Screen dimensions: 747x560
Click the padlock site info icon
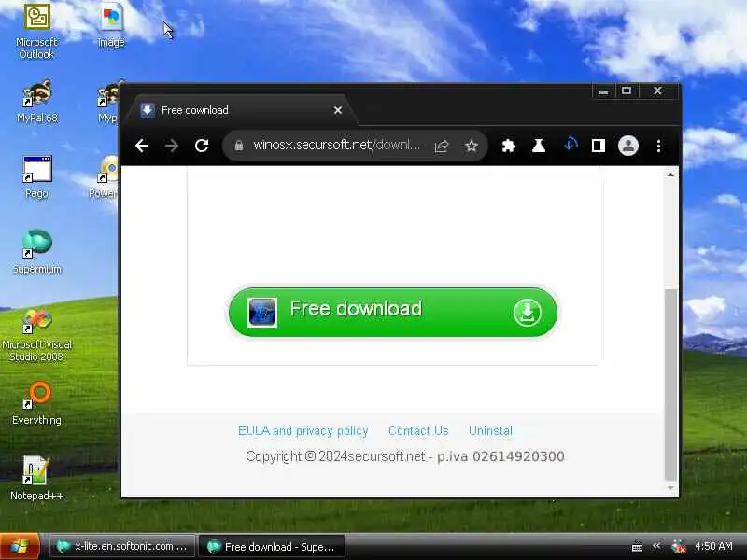click(239, 146)
